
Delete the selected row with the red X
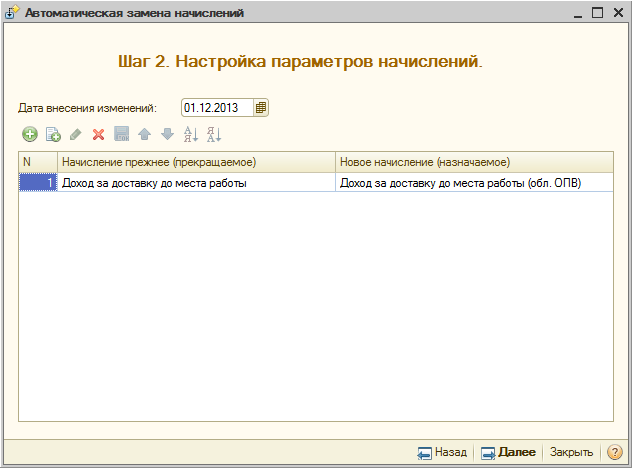98,134
